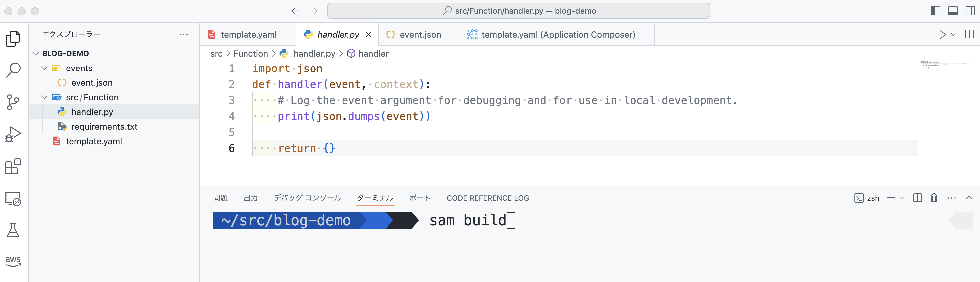
Task: Click the zsh terminal shell label
Action: tap(873, 198)
